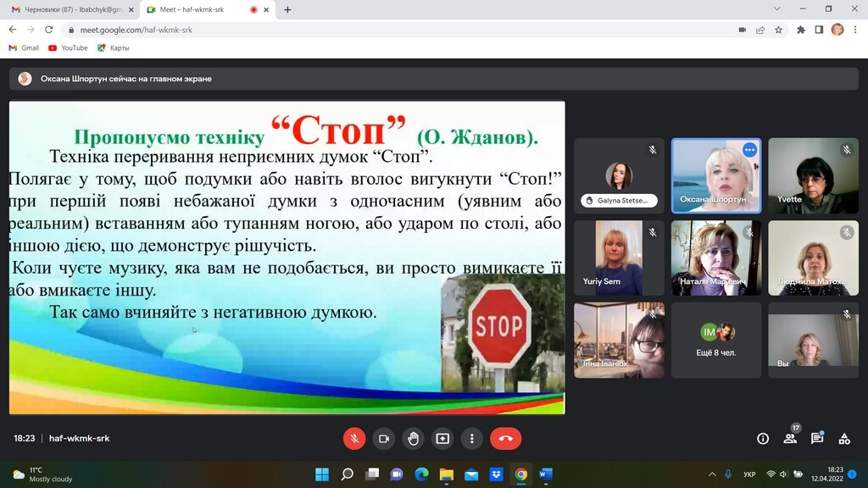This screenshot has width=868, height=488.
Task: Leave the call with red hang-up button
Action: [x=505, y=439]
